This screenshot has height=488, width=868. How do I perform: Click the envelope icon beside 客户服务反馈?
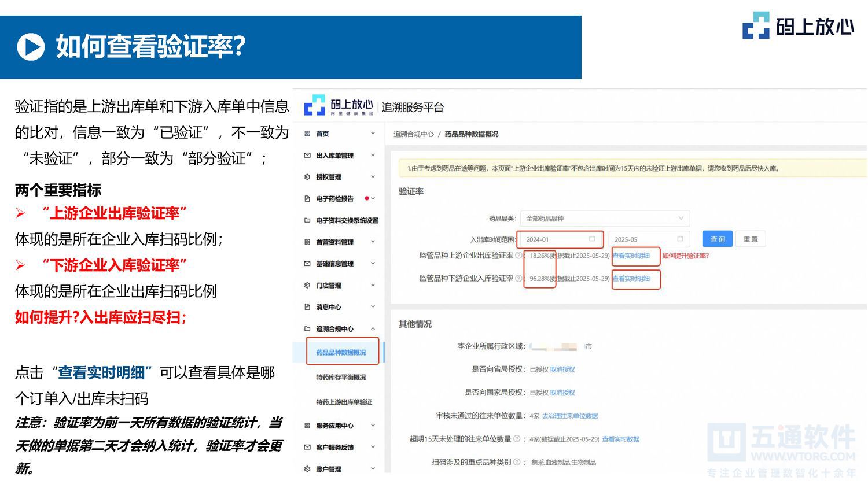point(307,446)
